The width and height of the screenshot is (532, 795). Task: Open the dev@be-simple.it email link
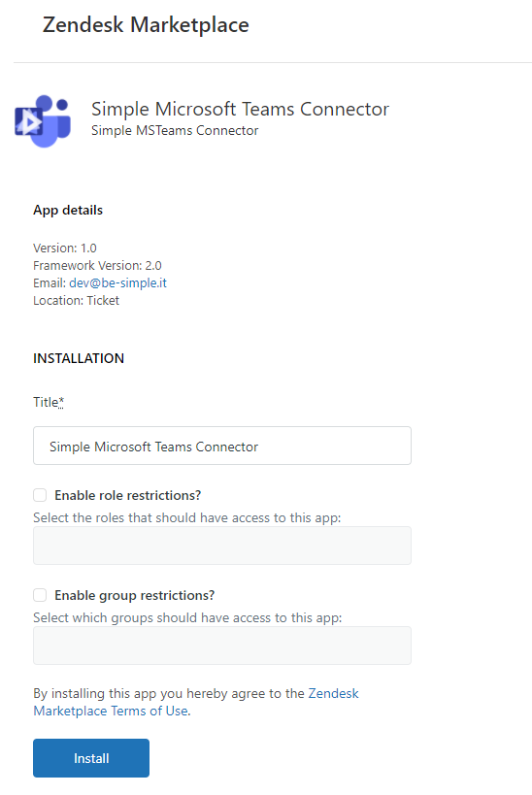pyautogui.click(x=117, y=282)
